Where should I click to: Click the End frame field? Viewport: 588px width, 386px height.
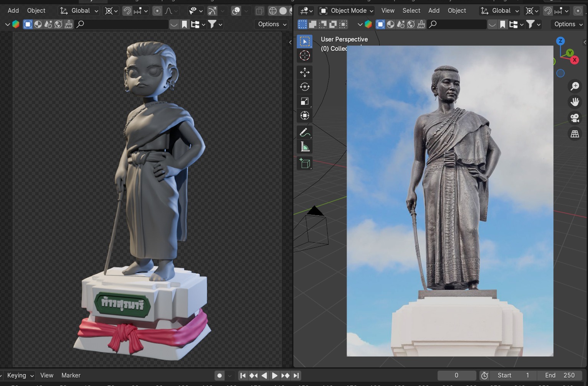[560, 376]
